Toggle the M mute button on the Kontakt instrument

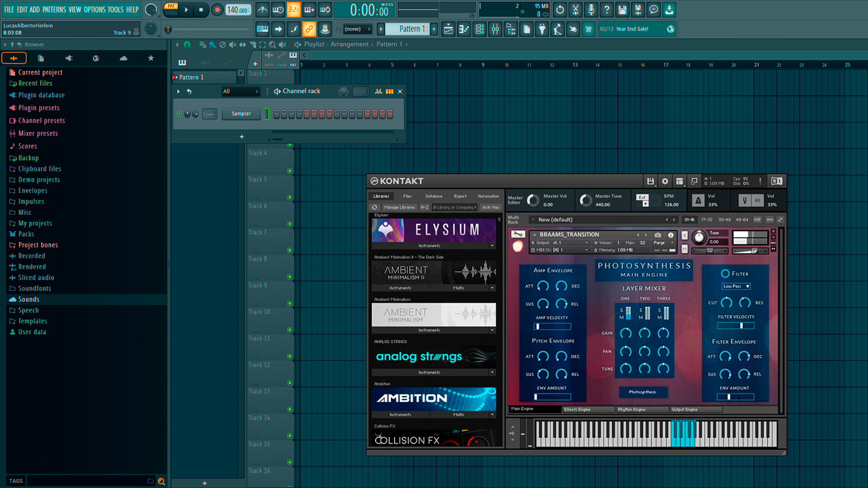tap(684, 248)
